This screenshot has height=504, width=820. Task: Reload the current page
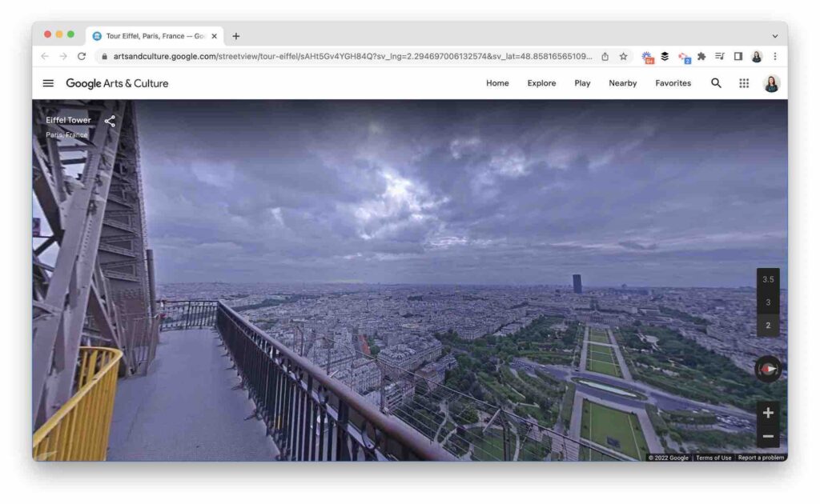[x=82, y=56]
